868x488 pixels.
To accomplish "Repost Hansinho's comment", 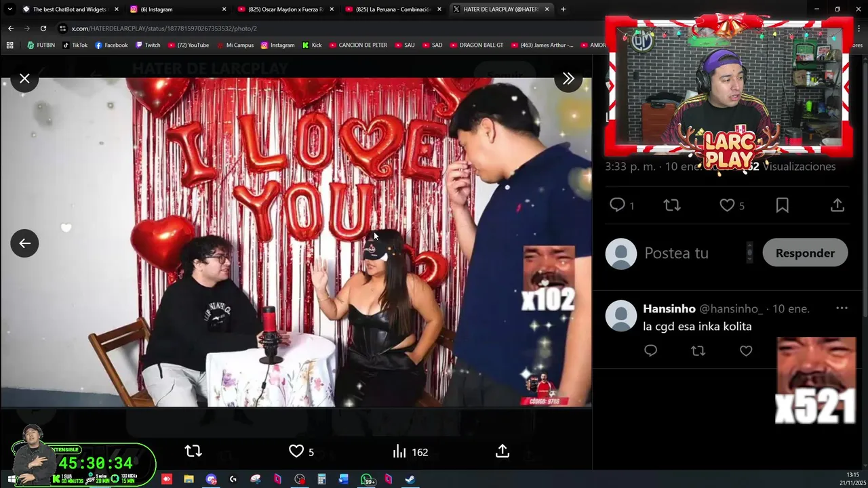I will click(x=698, y=350).
